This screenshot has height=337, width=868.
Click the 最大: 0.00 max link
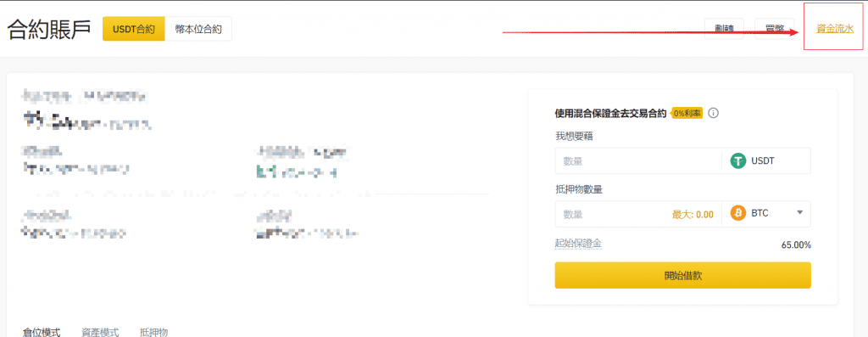point(693,215)
